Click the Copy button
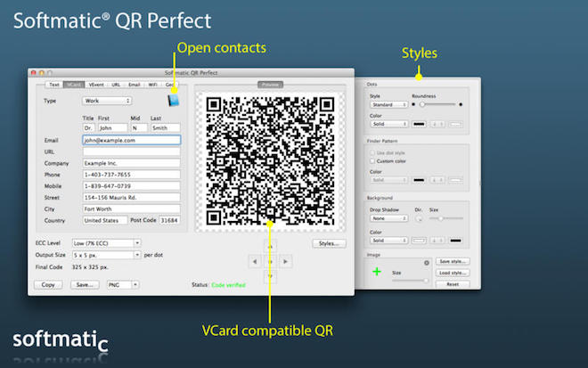This screenshot has height=368, width=588. coord(48,285)
